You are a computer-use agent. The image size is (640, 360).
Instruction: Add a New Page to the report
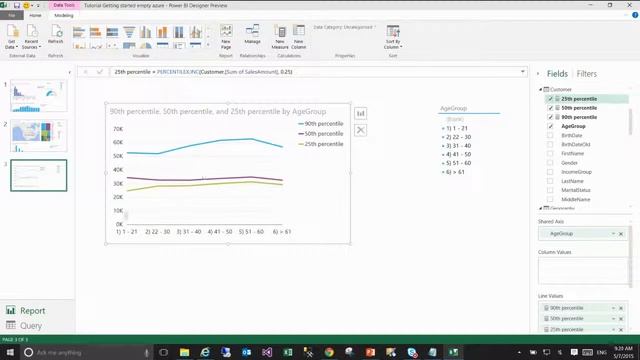[226, 37]
